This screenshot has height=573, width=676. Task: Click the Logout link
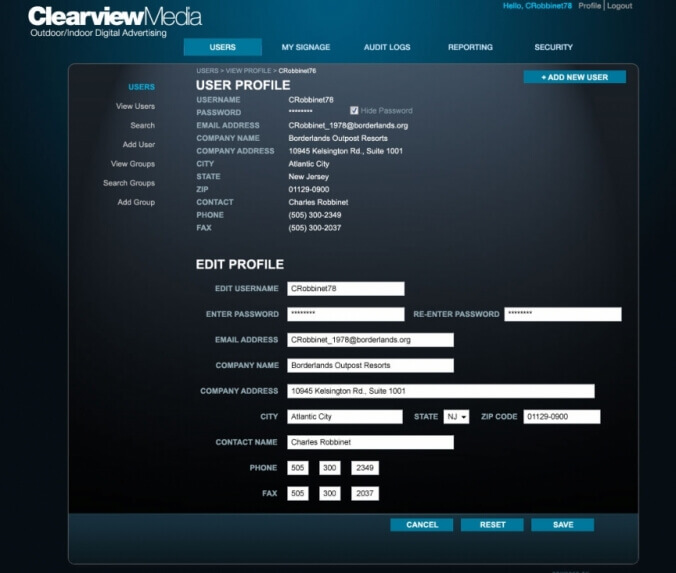click(619, 6)
